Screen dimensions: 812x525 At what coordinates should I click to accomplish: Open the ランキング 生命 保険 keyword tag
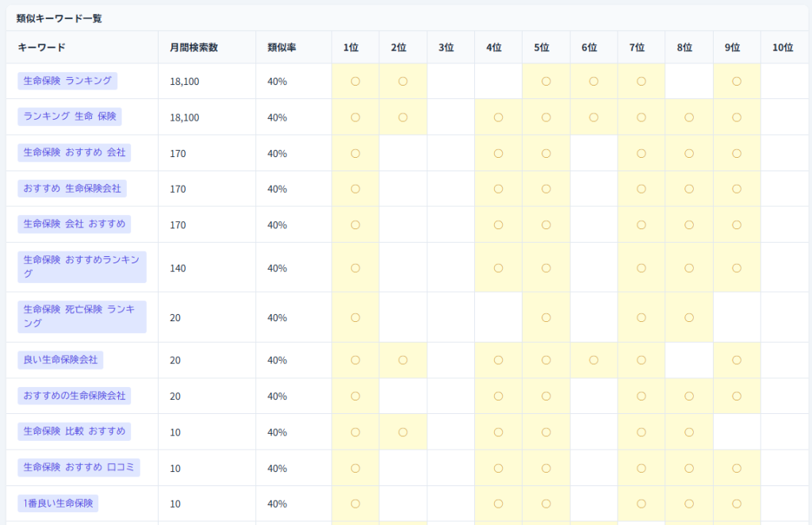pos(71,117)
